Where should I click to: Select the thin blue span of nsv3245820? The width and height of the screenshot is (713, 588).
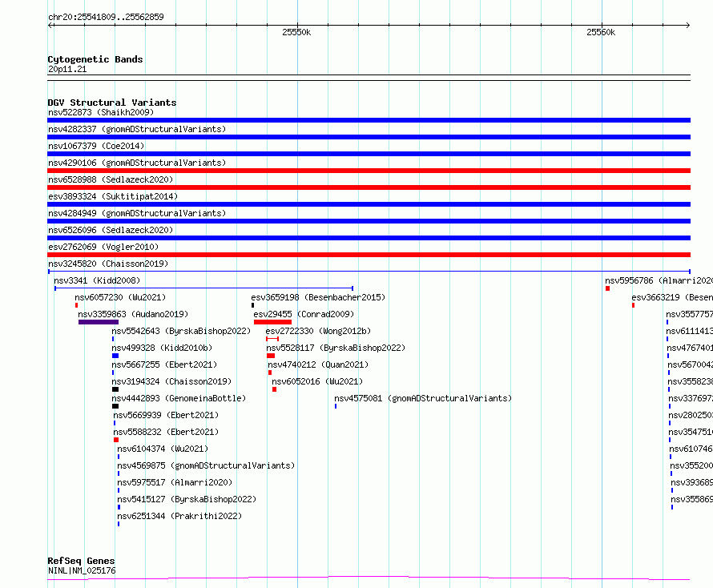369,272
